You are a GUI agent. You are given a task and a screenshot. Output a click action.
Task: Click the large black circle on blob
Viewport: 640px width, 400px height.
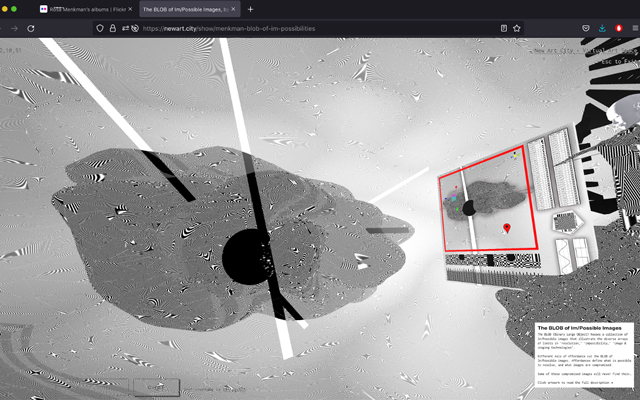pos(241,257)
